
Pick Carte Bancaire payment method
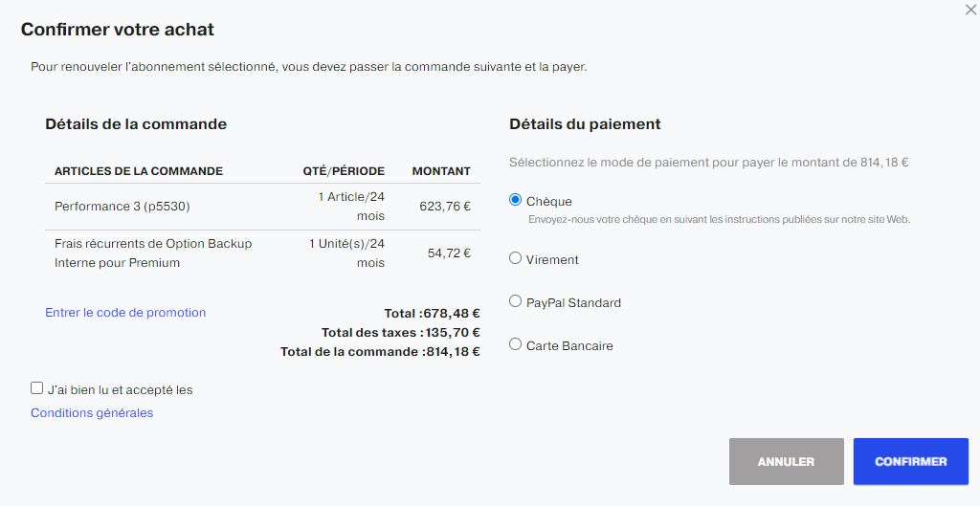[515, 344]
